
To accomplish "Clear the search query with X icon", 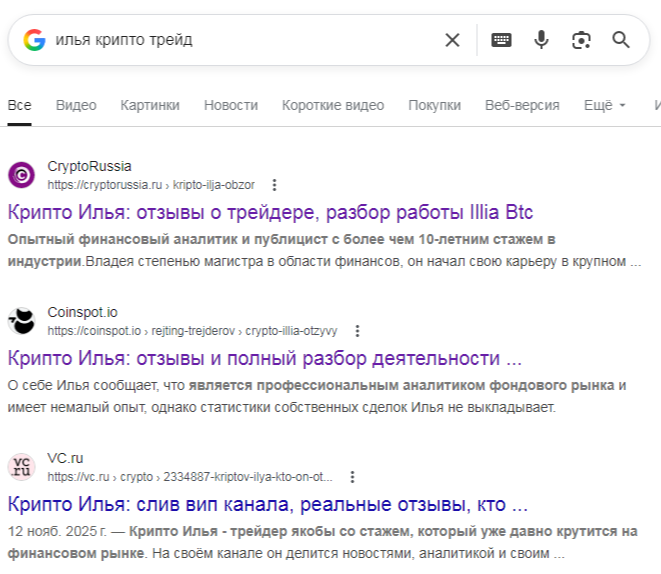I will click(x=452, y=40).
